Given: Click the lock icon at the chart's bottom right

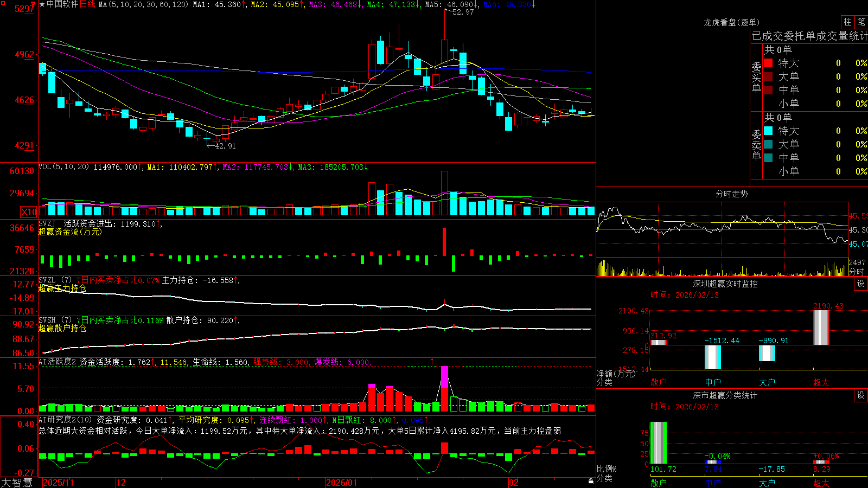Looking at the screenshot, I should (591, 481).
